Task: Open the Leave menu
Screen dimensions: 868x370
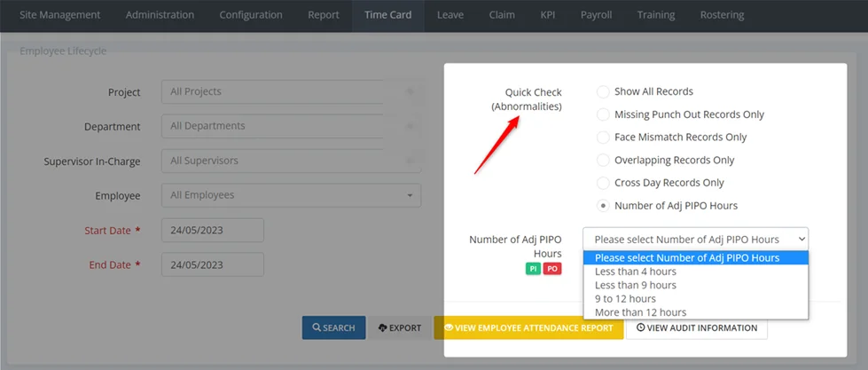Action: 450,15
